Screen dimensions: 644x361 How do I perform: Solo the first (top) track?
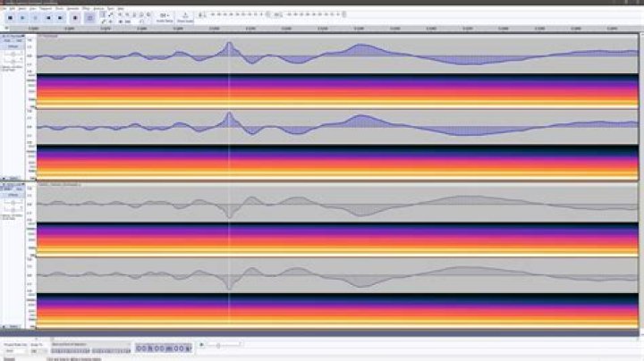coord(19,40)
